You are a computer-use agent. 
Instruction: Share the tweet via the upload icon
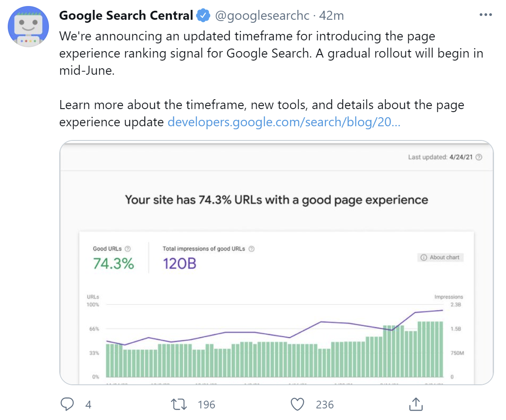coord(416,404)
